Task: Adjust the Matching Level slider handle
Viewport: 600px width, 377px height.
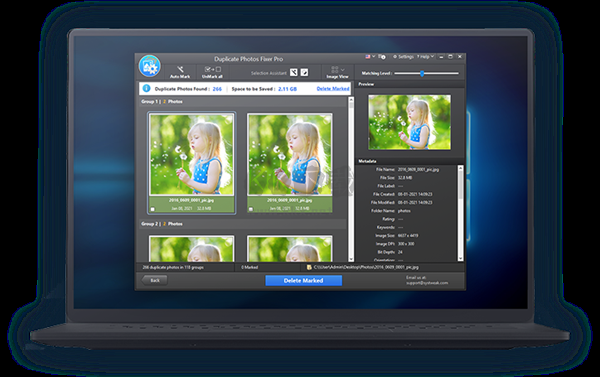Action: (422, 73)
